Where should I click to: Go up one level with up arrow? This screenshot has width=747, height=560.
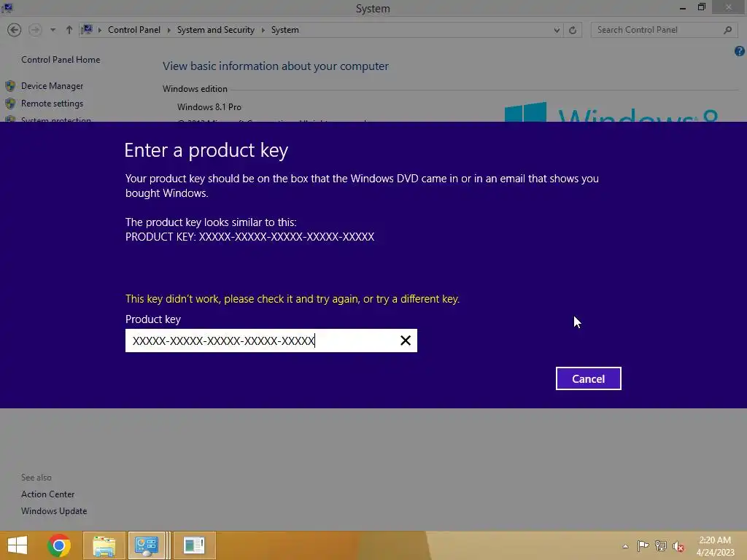click(x=69, y=30)
